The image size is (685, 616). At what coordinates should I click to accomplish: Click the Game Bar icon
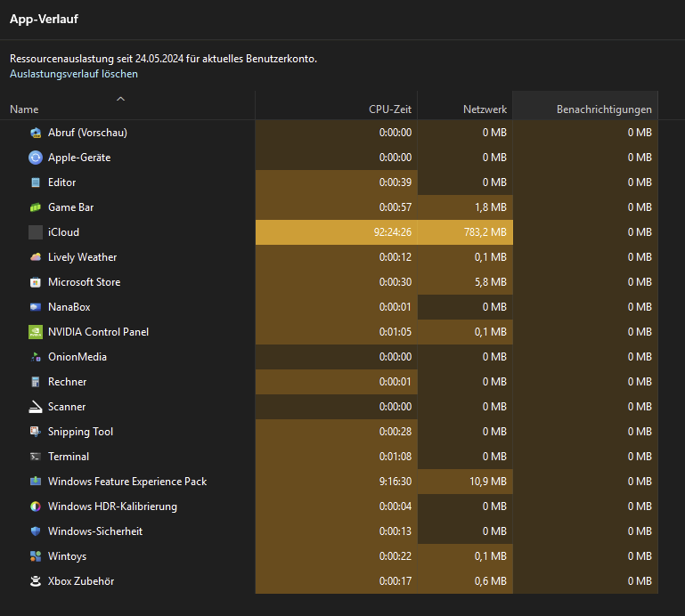coord(36,207)
